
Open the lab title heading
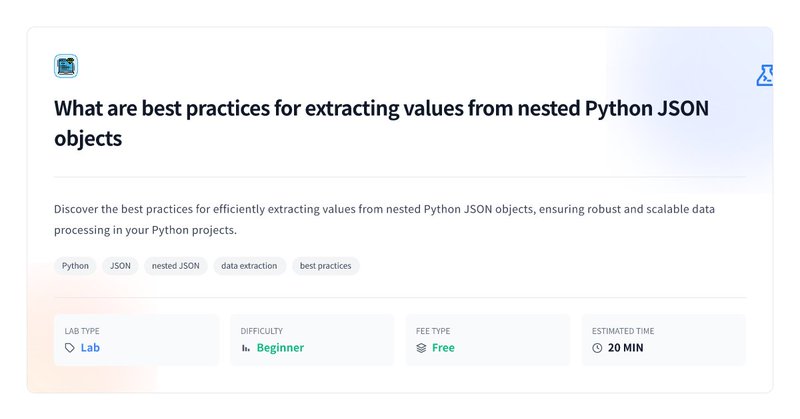382,123
